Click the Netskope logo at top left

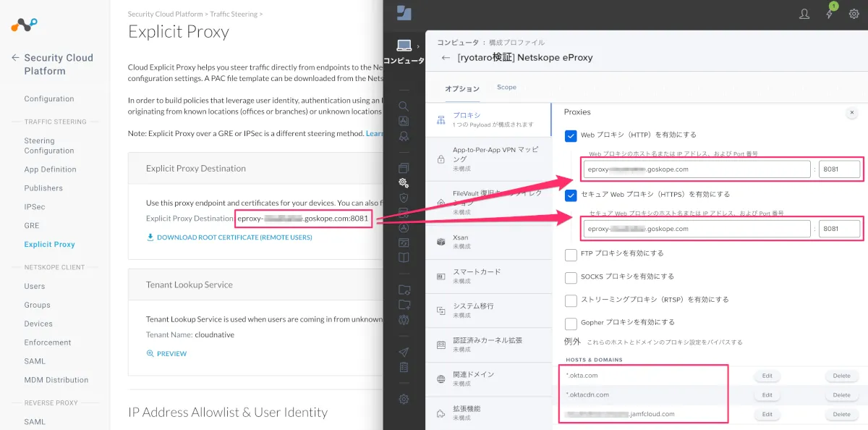[x=24, y=24]
